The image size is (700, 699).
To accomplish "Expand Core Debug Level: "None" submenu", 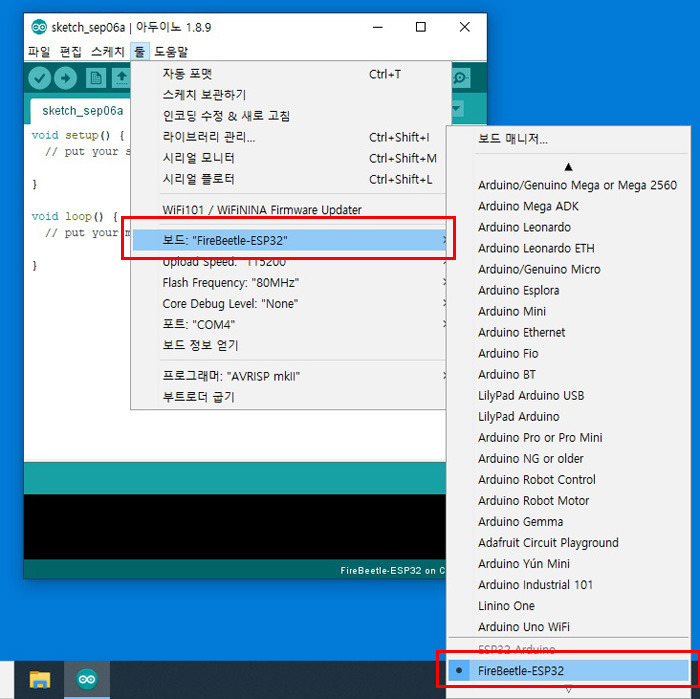I will click(x=289, y=304).
